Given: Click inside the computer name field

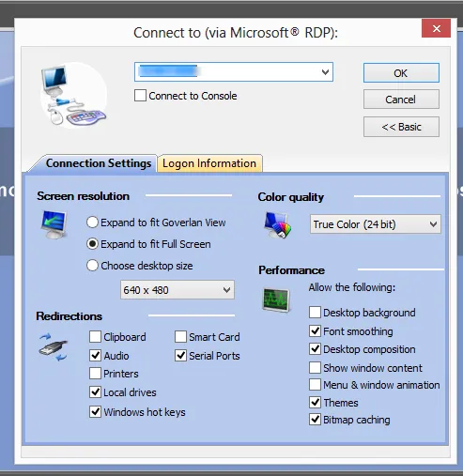Looking at the screenshot, I should point(228,72).
